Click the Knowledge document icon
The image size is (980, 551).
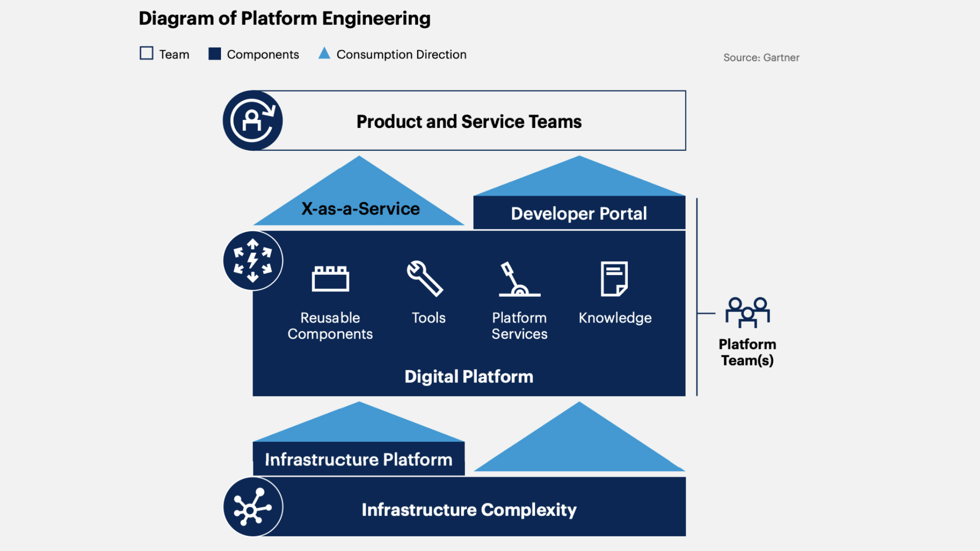coord(614,279)
